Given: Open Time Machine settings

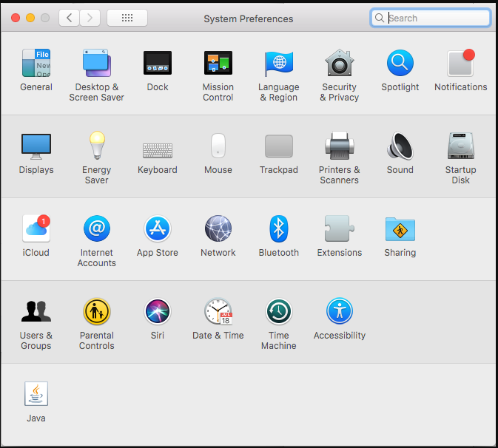Looking at the screenshot, I should (x=278, y=312).
